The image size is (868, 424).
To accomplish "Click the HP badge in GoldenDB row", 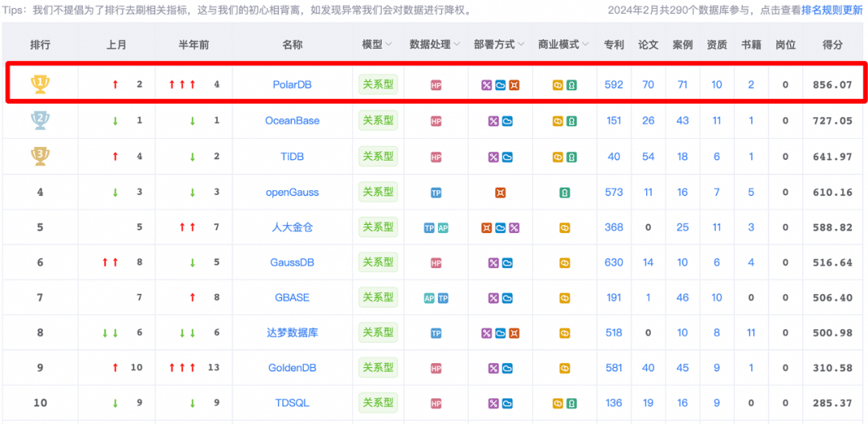I will pos(436,368).
